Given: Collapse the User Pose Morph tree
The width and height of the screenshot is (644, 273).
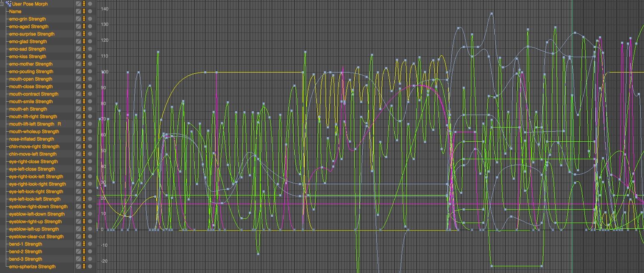Looking at the screenshot, I should coord(2,4).
